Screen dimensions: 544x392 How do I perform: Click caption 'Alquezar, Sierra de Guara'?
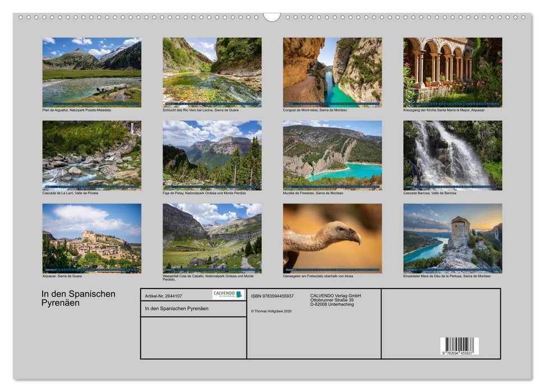coord(62,276)
